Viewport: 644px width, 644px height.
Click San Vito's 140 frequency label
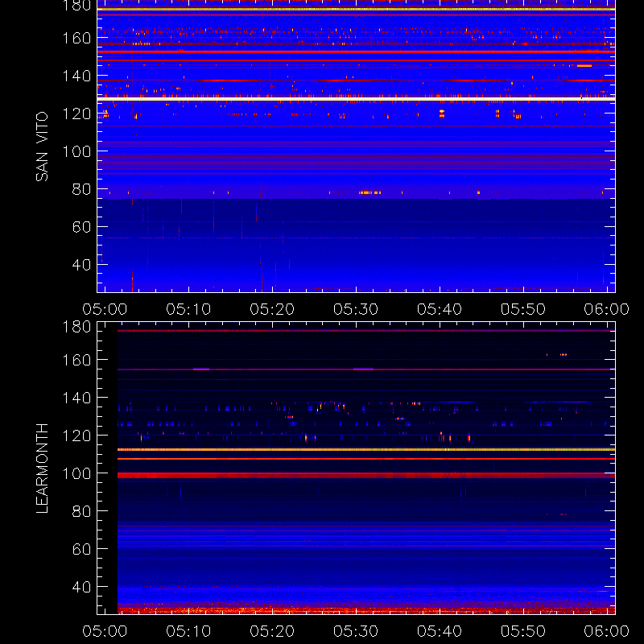(76, 76)
